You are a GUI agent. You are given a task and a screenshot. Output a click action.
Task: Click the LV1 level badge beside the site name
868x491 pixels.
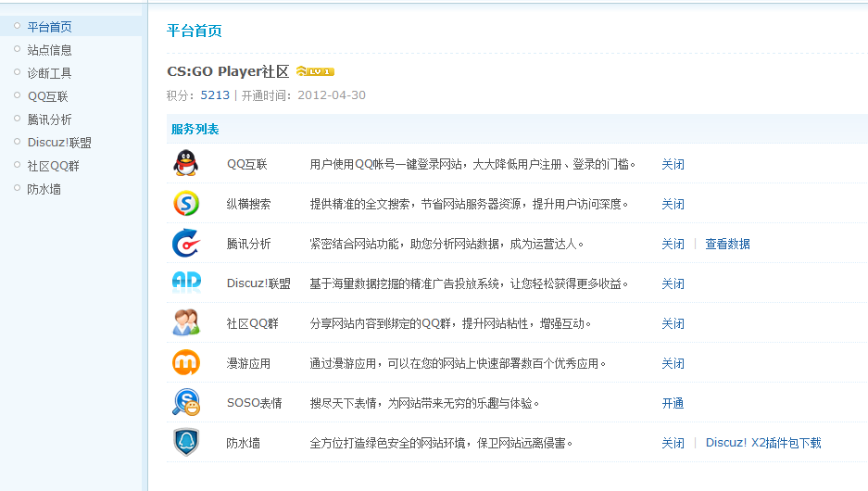pyautogui.click(x=315, y=71)
